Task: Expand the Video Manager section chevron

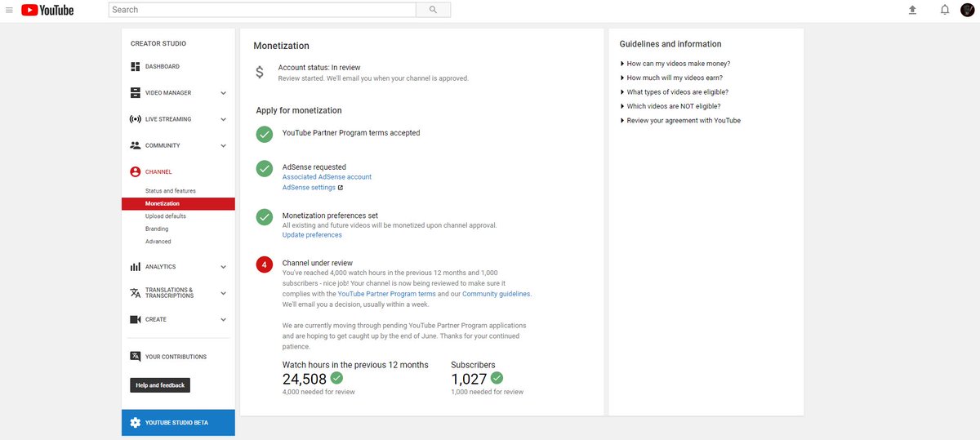Action: (x=223, y=93)
